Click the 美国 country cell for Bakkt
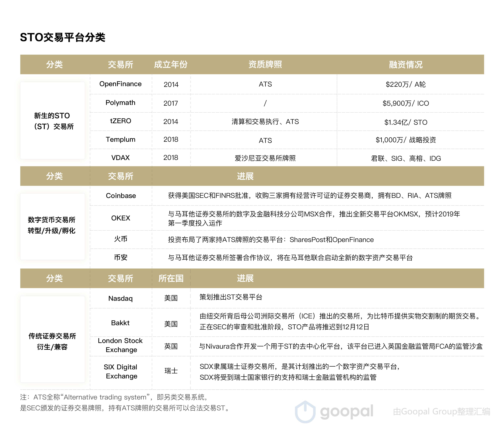Viewport: 504px width, 445px height. (x=171, y=324)
